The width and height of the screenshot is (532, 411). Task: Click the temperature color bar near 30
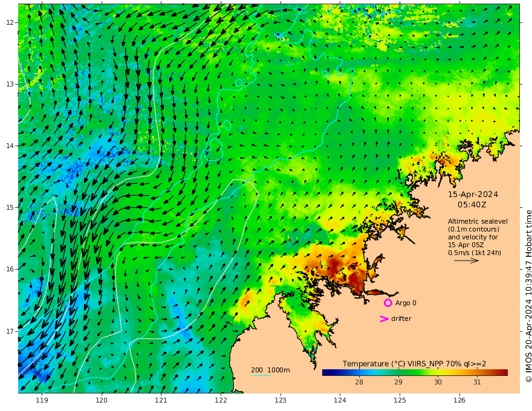438,373
